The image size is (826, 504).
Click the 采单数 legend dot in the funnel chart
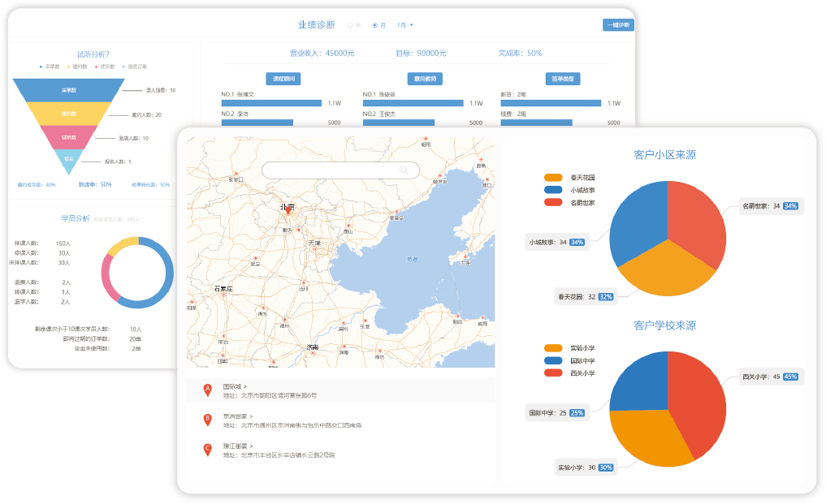click(x=41, y=67)
